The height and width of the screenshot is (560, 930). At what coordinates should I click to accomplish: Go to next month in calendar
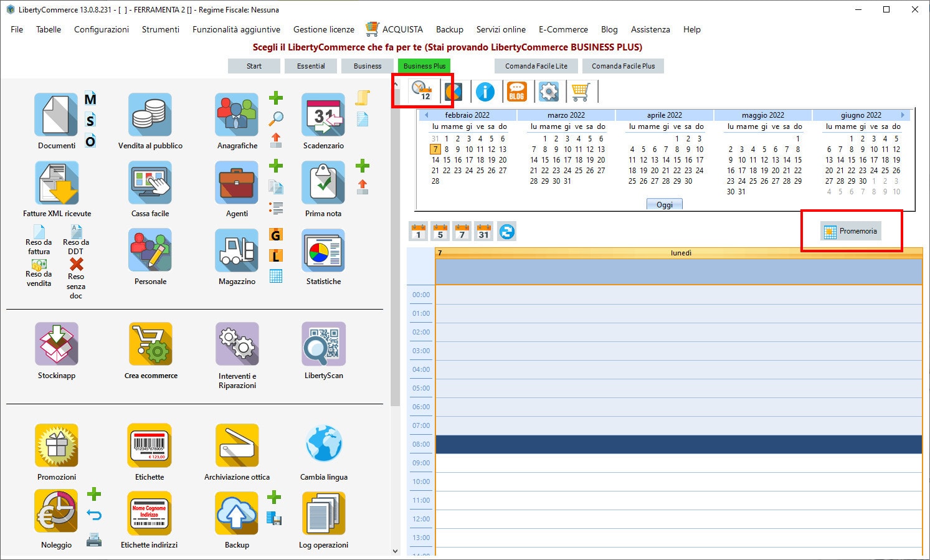902,115
